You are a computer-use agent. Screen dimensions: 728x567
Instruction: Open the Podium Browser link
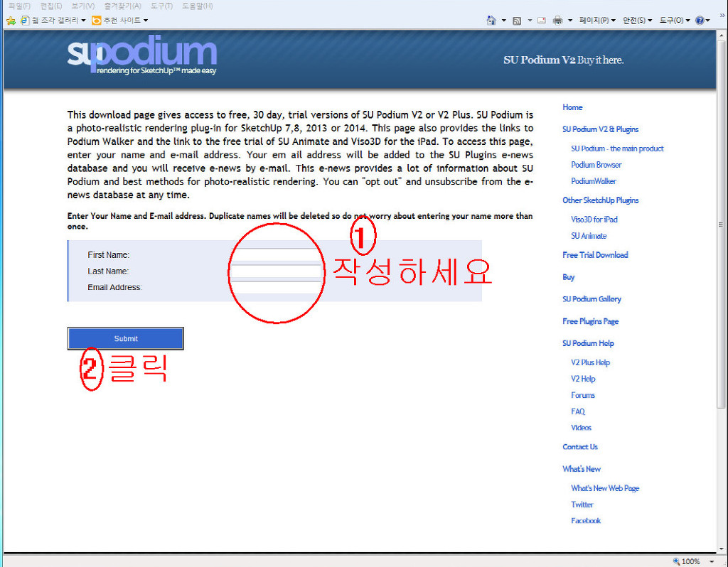click(x=596, y=165)
